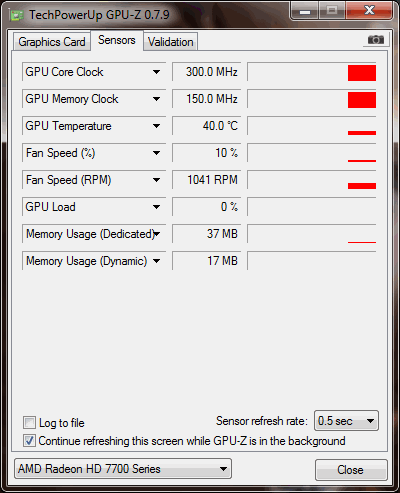Switch to the Validation tab
Image resolution: width=400 pixels, height=493 pixels.
(171, 42)
